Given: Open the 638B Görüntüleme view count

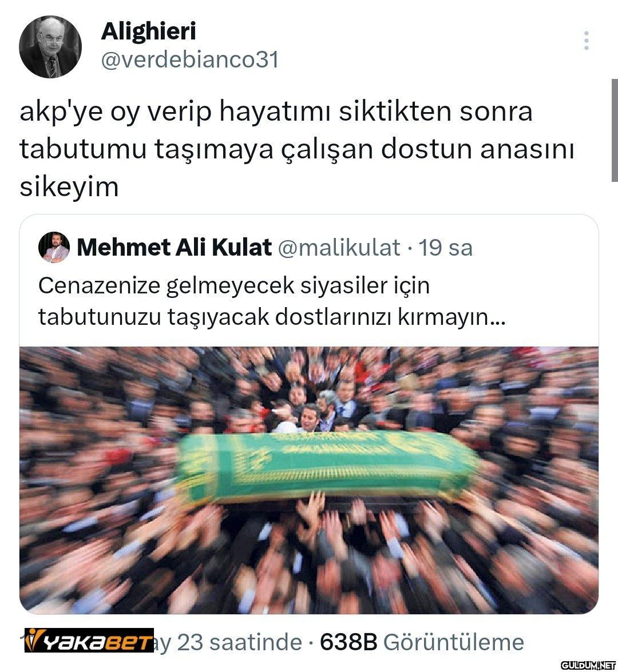Looking at the screenshot, I should click(422, 642).
